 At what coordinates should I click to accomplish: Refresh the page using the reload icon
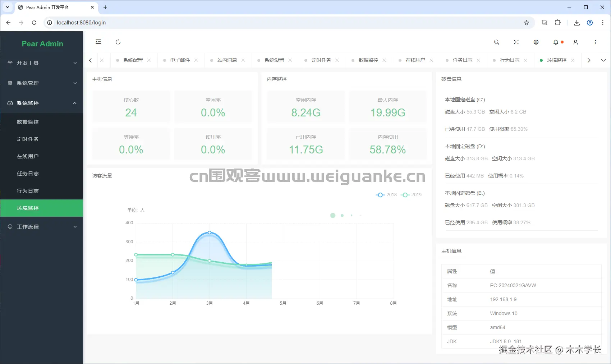118,42
